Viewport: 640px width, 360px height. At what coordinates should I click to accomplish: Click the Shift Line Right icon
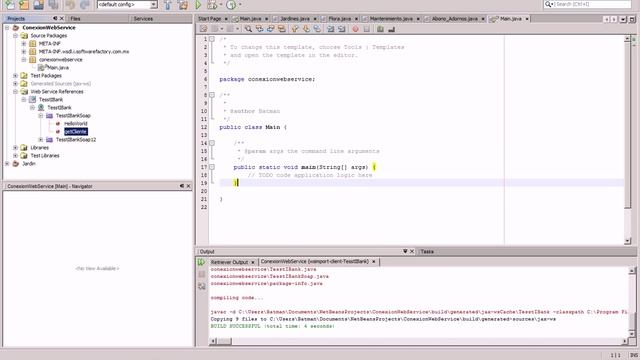tap(342, 29)
